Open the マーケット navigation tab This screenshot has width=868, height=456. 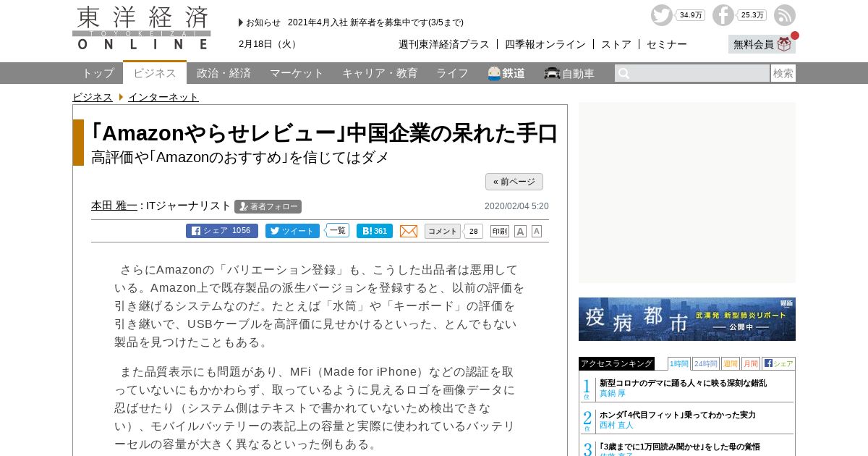pos(297,73)
